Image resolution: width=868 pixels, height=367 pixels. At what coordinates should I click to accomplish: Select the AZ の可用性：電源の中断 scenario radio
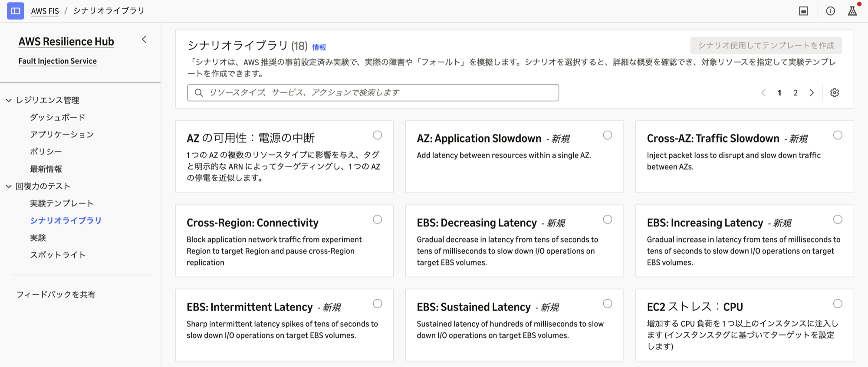(x=378, y=135)
